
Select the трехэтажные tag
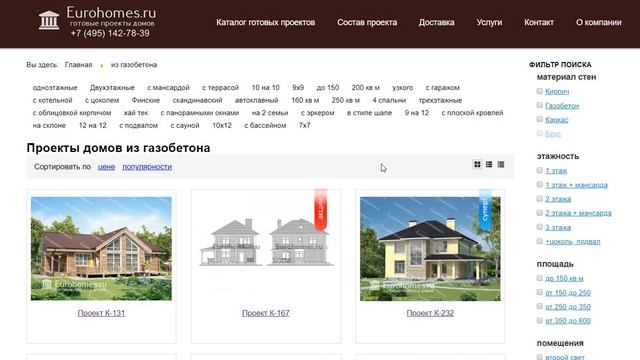click(440, 100)
